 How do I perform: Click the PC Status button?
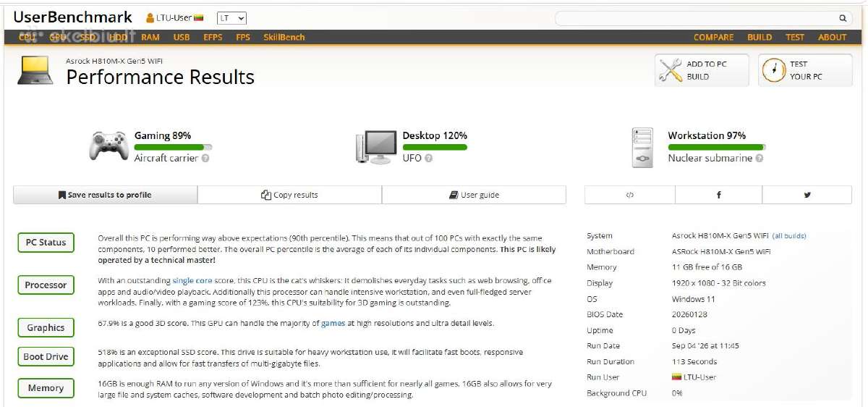pyautogui.click(x=46, y=243)
